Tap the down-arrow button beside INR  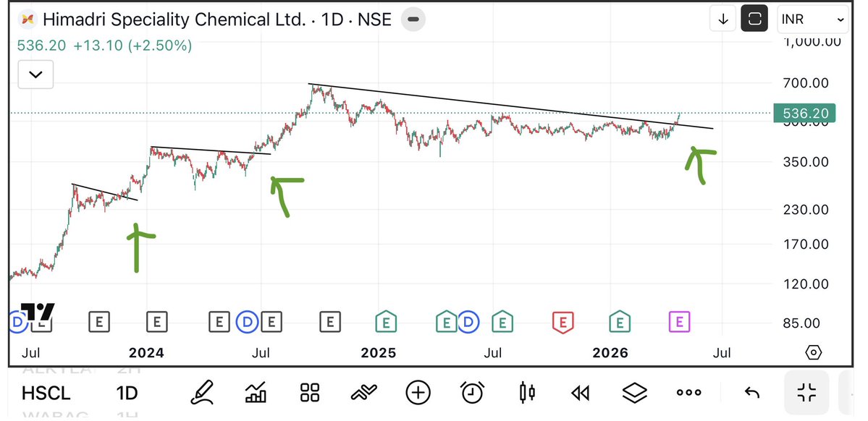723,20
